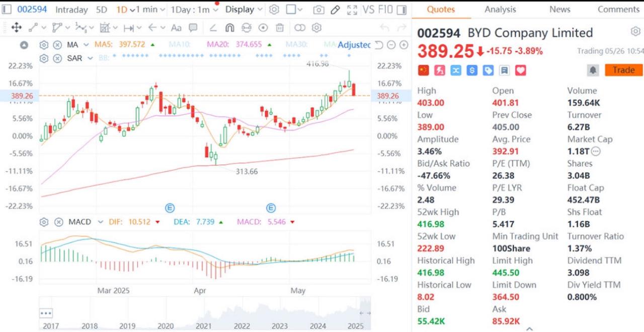Select the Intraday chart period

tap(71, 10)
